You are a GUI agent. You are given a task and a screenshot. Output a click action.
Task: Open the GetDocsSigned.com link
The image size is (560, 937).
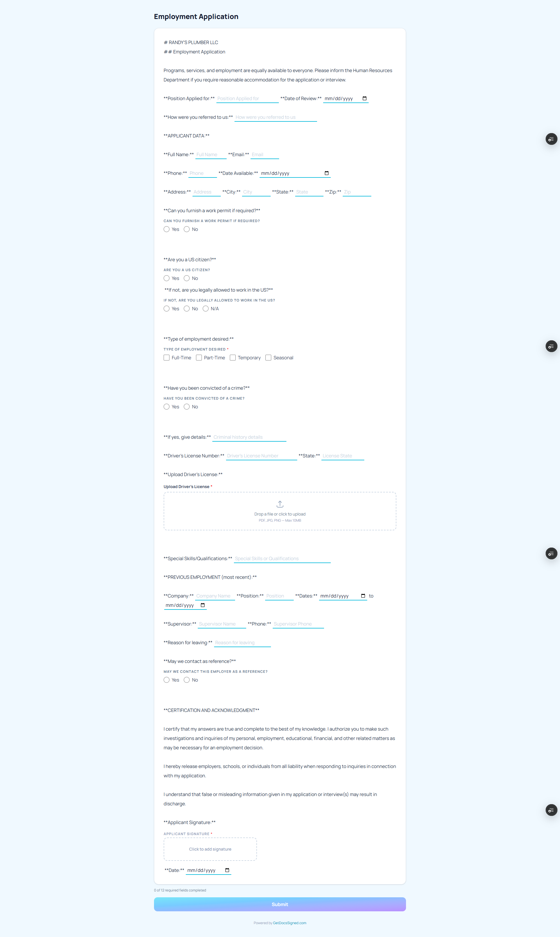(289, 923)
